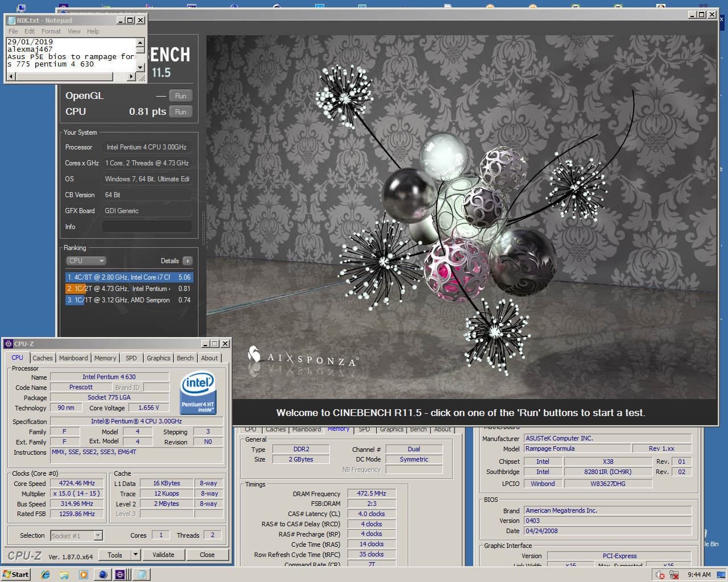Run the CPU benchmark in CINEBENCH

(181, 112)
